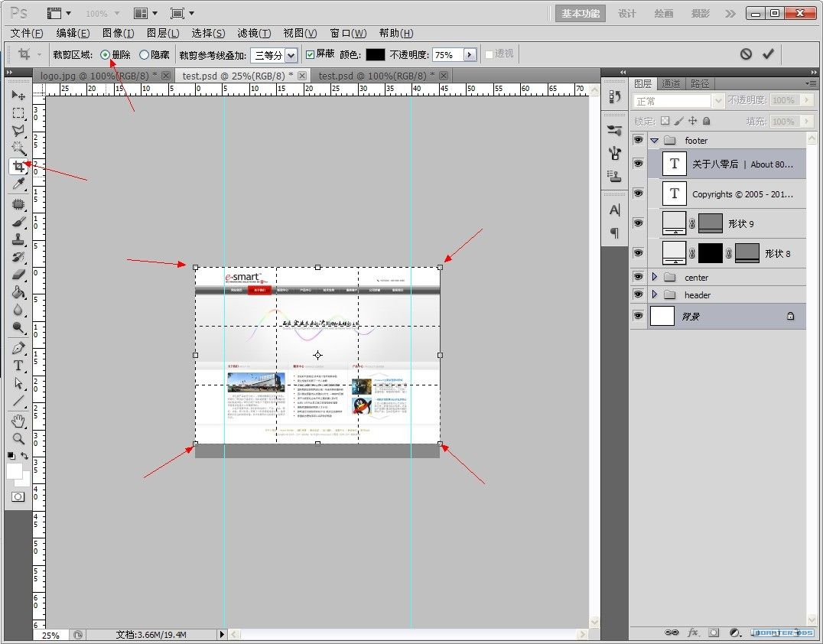The height and width of the screenshot is (644, 823).
Task: Cancel the current crop operation
Action: (x=746, y=54)
